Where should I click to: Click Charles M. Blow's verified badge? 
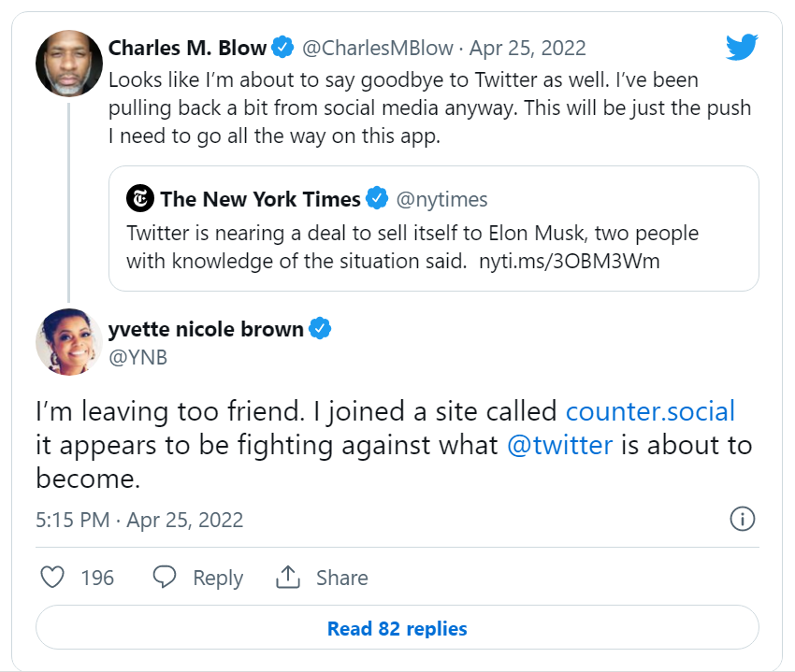pyautogui.click(x=283, y=47)
